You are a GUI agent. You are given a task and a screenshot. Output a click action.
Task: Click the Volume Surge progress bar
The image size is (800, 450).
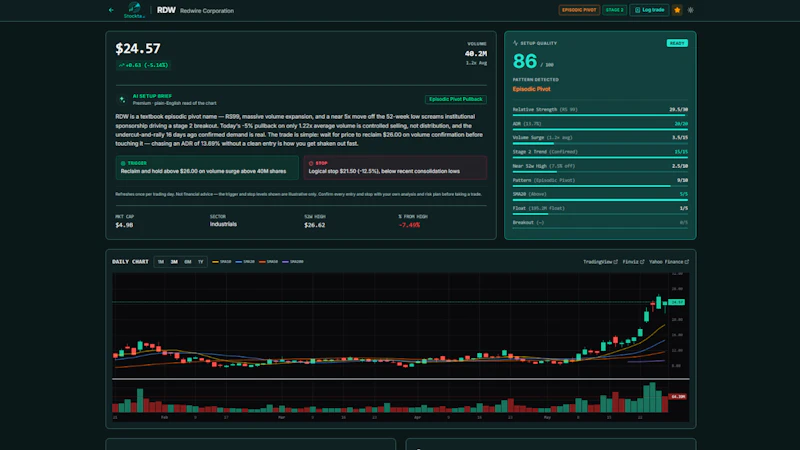point(600,143)
